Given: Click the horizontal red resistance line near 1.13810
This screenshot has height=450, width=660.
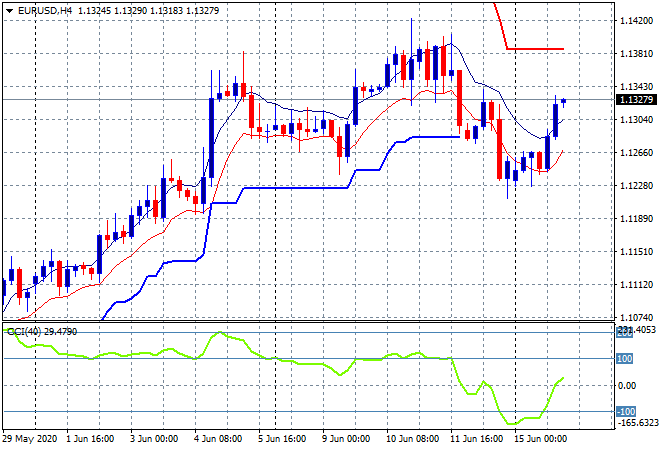Looking at the screenshot, I should (x=535, y=49).
